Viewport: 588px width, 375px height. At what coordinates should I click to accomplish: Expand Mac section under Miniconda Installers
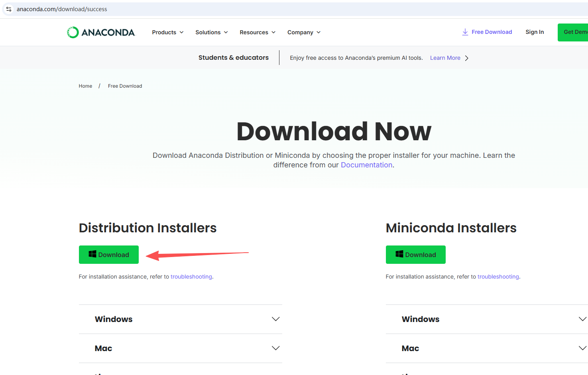(x=487, y=348)
